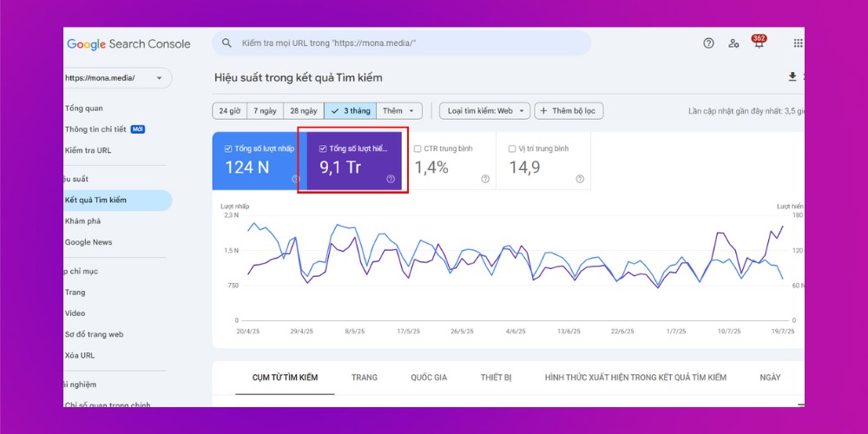The height and width of the screenshot is (434, 868).
Task: Click the Hiệu suất trong kết quả Tìm kiếm heading
Action: click(299, 77)
